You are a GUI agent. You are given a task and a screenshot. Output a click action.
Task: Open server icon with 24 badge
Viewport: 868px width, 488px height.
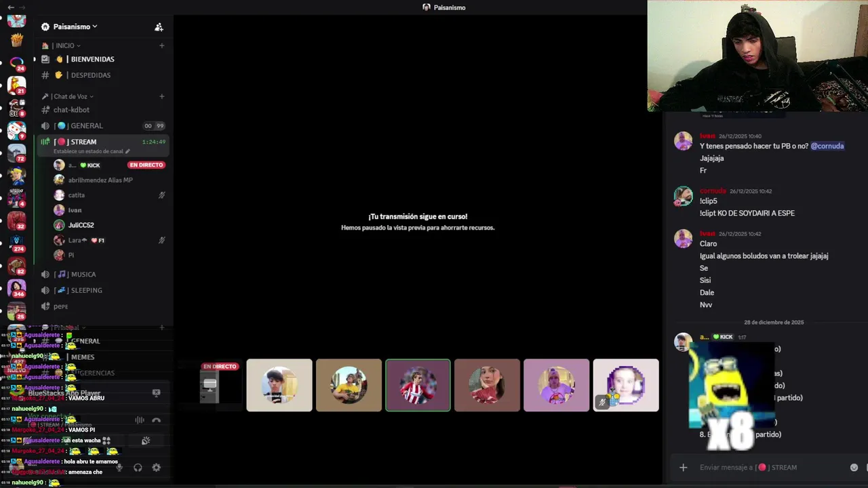pos(16,63)
